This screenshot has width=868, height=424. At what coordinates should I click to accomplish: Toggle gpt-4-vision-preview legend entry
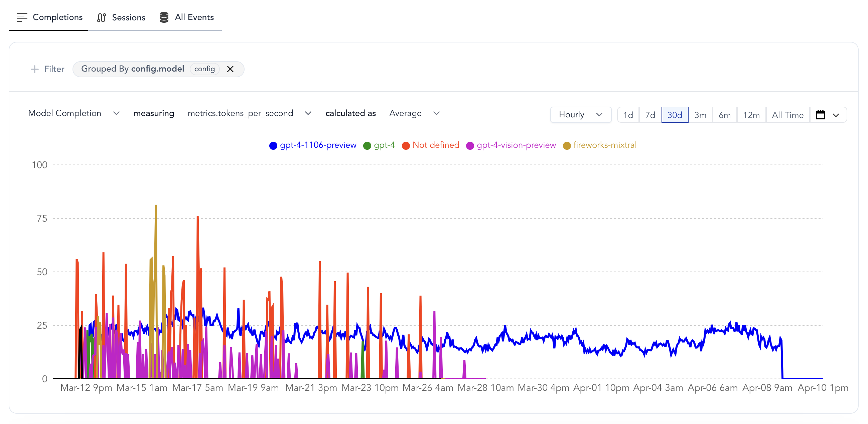point(516,145)
